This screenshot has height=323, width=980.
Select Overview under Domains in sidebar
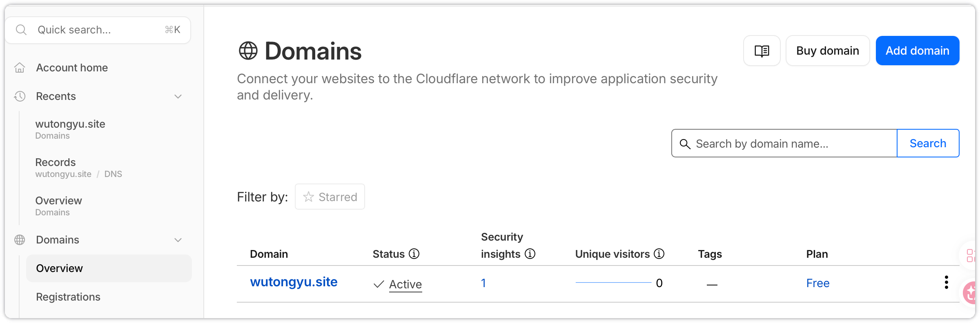tap(109, 268)
